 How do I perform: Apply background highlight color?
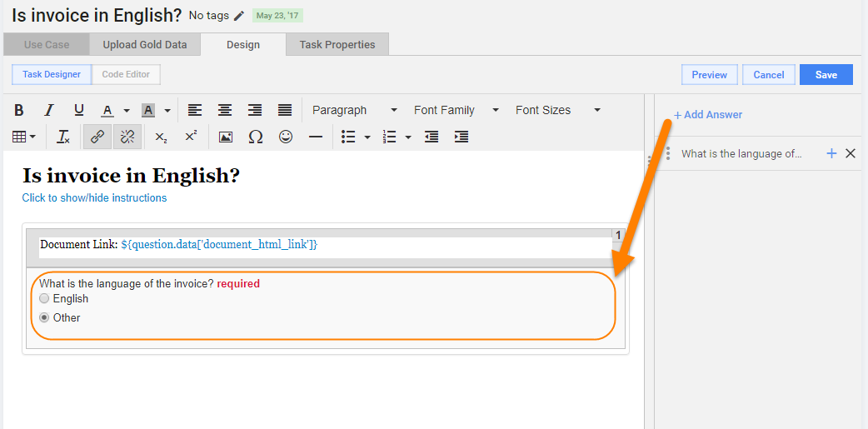pyautogui.click(x=147, y=110)
